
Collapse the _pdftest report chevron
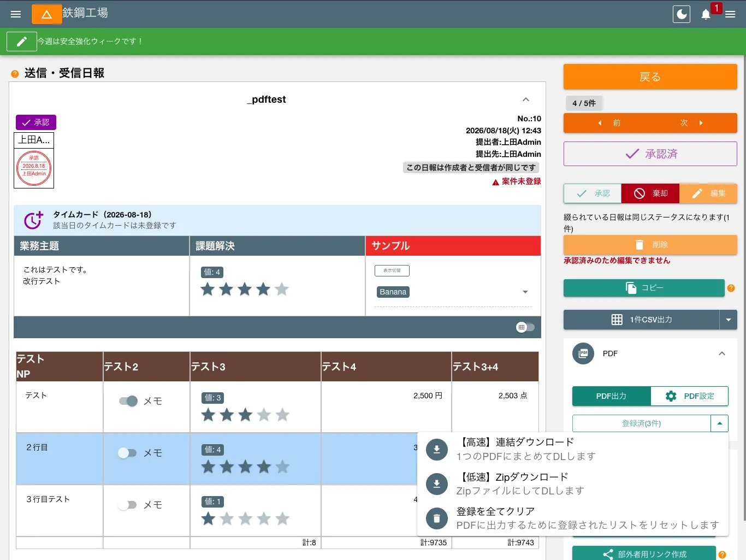click(526, 99)
